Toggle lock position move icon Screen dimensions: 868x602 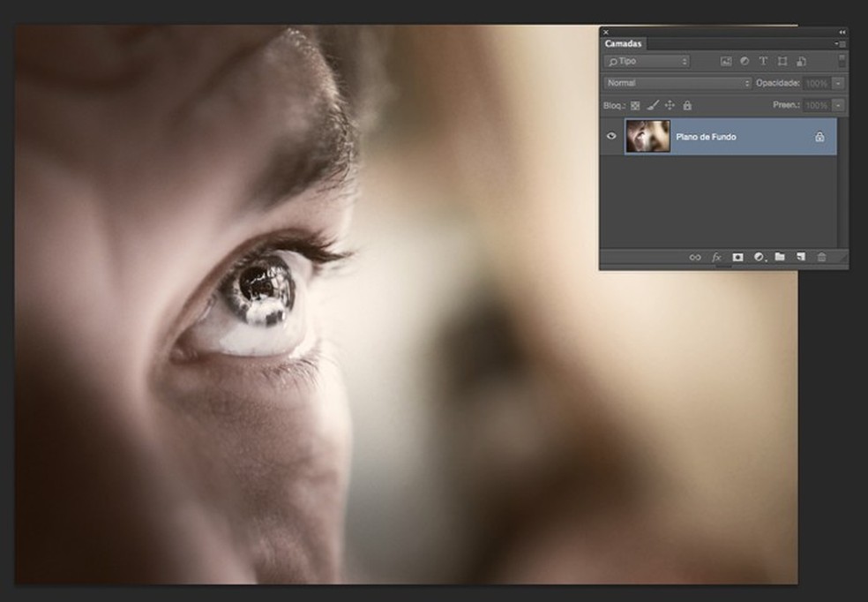(670, 105)
